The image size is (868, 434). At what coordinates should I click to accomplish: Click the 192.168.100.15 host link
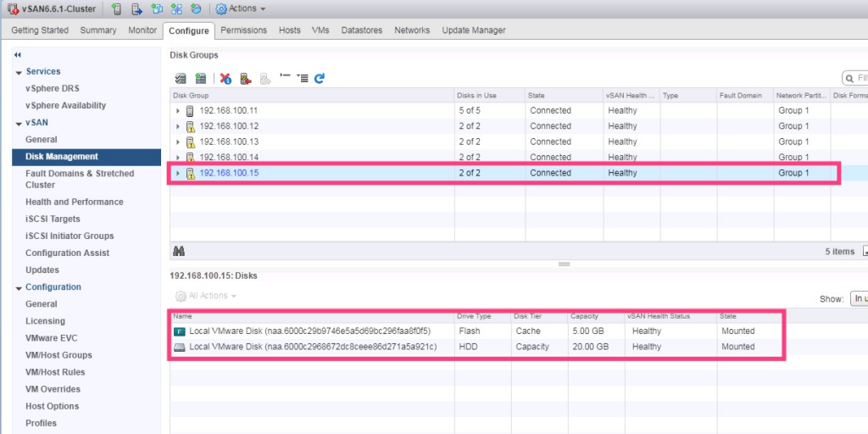pos(229,173)
